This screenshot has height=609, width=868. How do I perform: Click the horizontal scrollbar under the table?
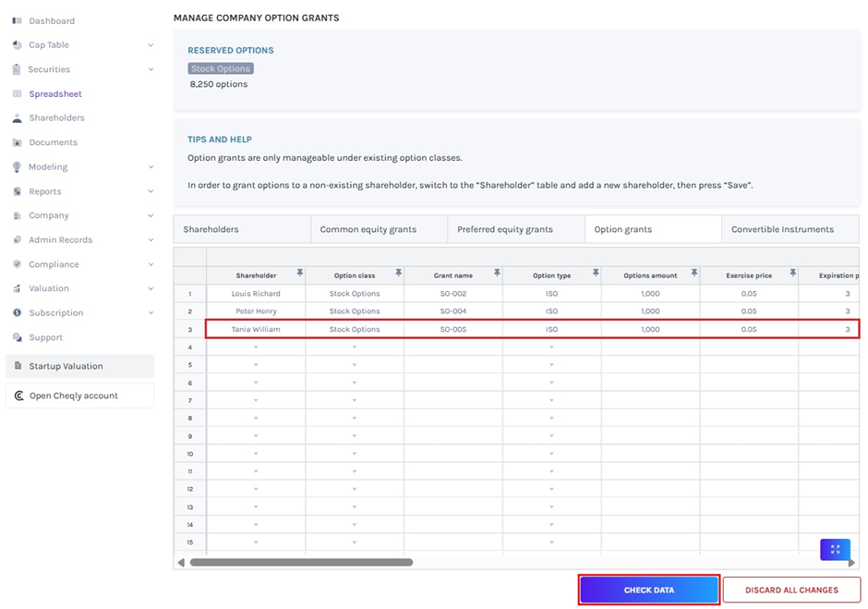click(301, 562)
